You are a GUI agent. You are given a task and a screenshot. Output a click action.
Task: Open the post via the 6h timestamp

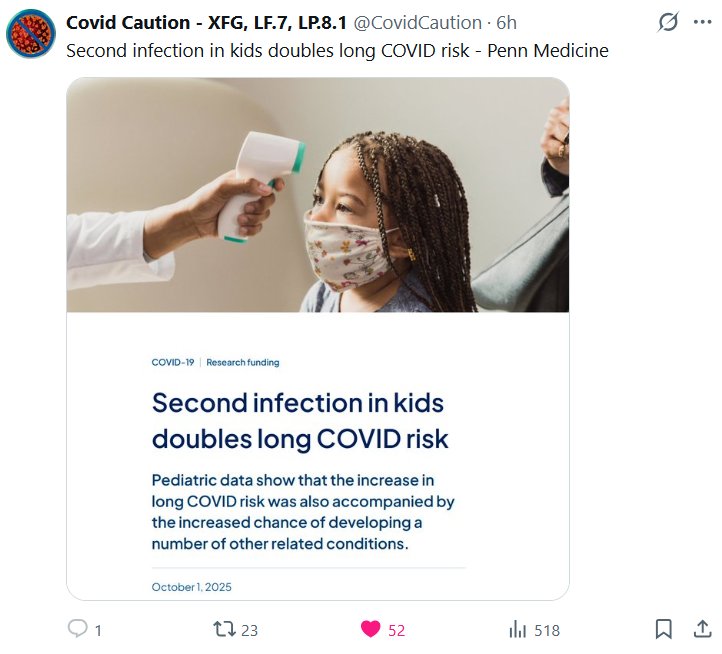click(507, 22)
